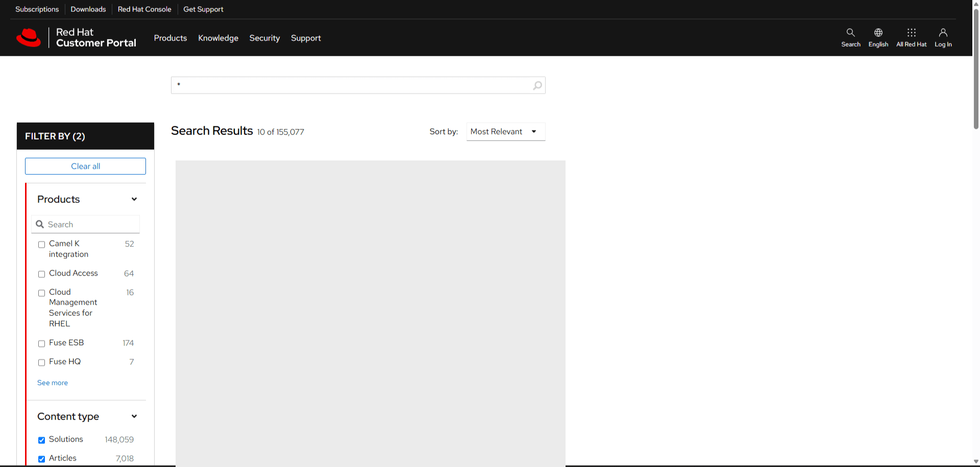The height and width of the screenshot is (467, 980).
Task: Uncheck the Solutions content type checkbox
Action: tap(42, 440)
